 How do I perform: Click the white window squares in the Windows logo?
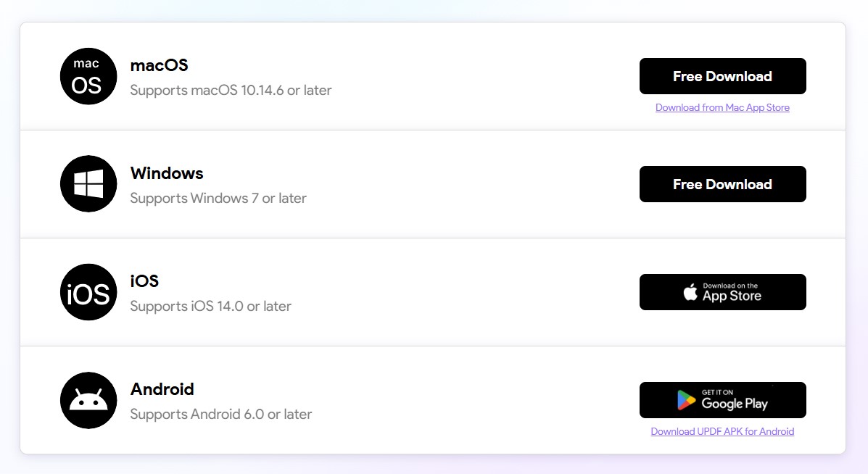tap(88, 183)
